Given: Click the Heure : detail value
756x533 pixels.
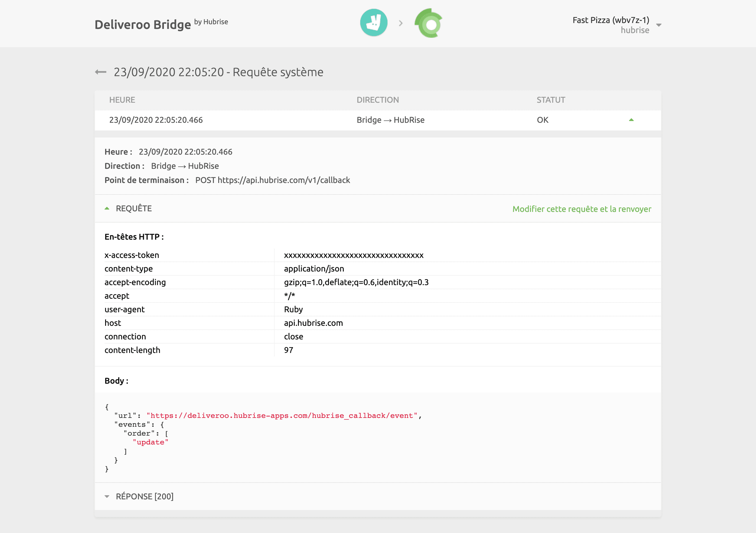Looking at the screenshot, I should pos(185,152).
